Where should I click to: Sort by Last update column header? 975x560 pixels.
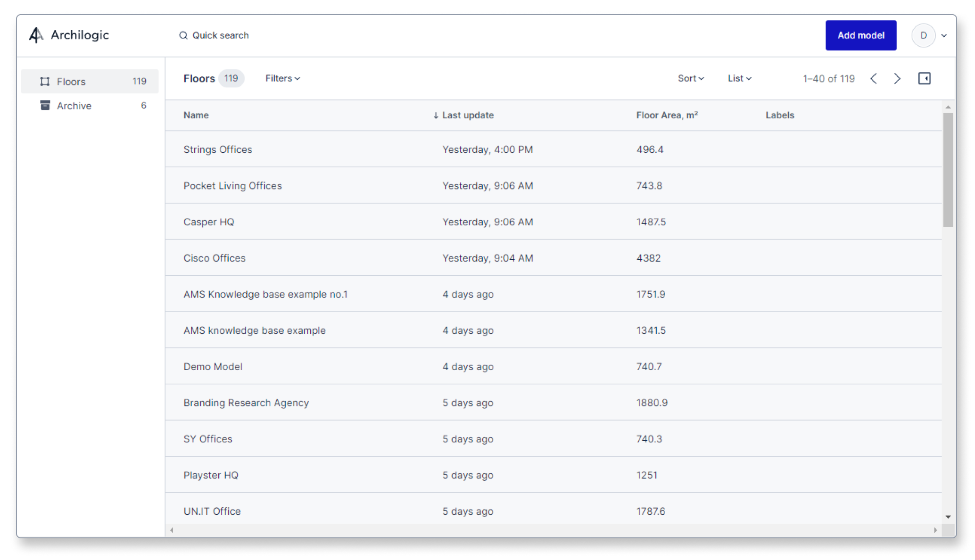point(468,115)
